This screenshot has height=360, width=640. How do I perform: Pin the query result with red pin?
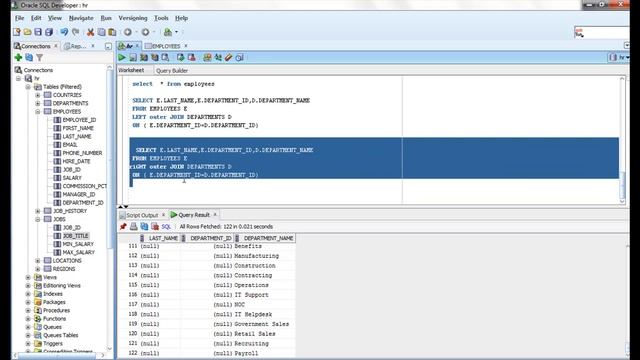(x=123, y=227)
